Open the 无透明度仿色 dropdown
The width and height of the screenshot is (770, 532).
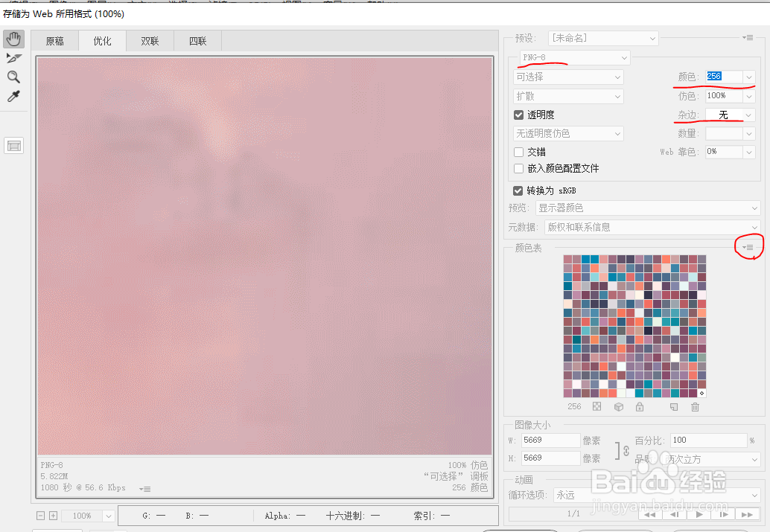coord(568,133)
